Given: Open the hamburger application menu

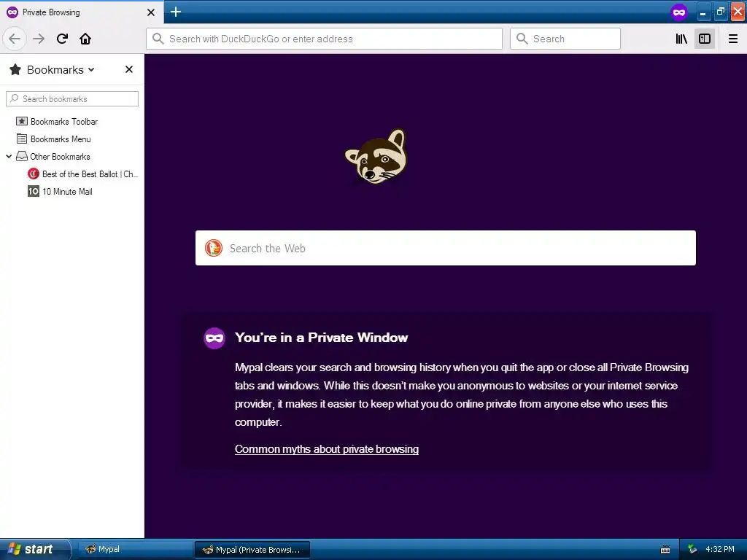Looking at the screenshot, I should click(733, 39).
